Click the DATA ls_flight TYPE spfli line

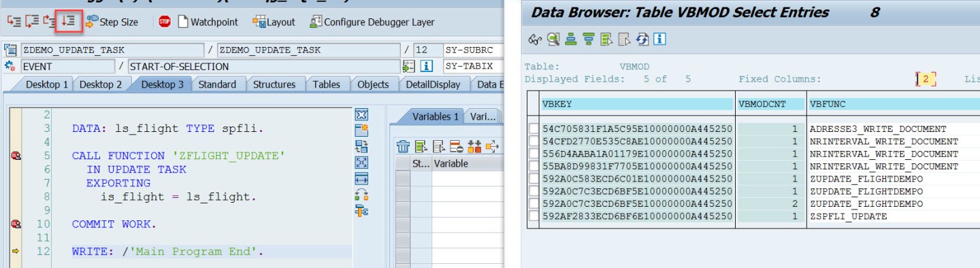(167, 128)
